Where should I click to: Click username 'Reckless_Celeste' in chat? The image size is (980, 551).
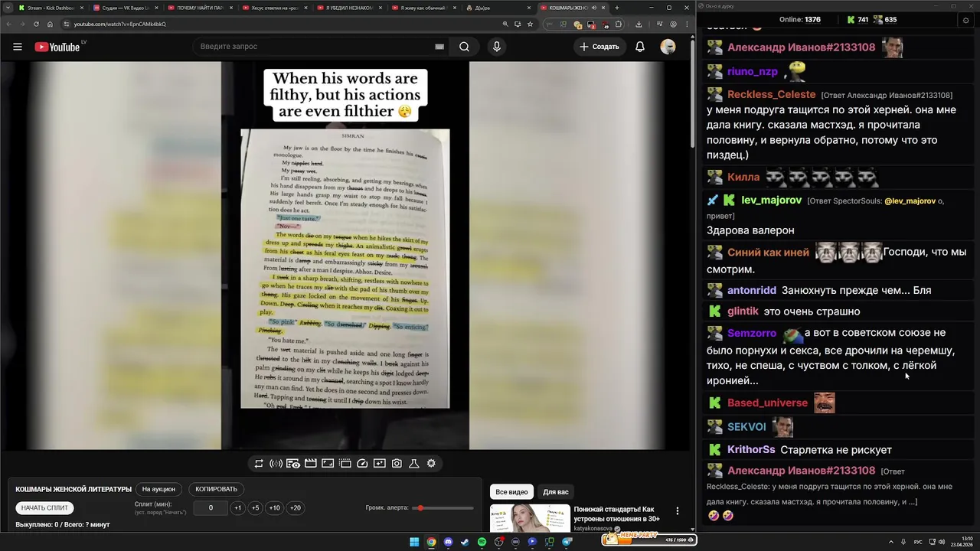771,95
